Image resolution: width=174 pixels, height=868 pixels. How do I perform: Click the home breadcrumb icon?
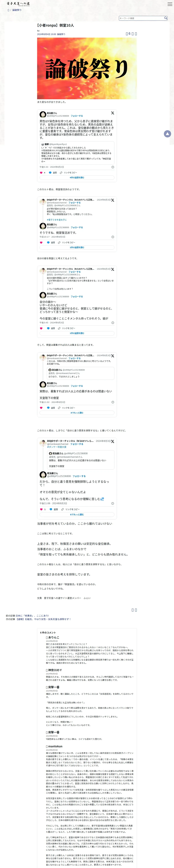pos(8,10)
